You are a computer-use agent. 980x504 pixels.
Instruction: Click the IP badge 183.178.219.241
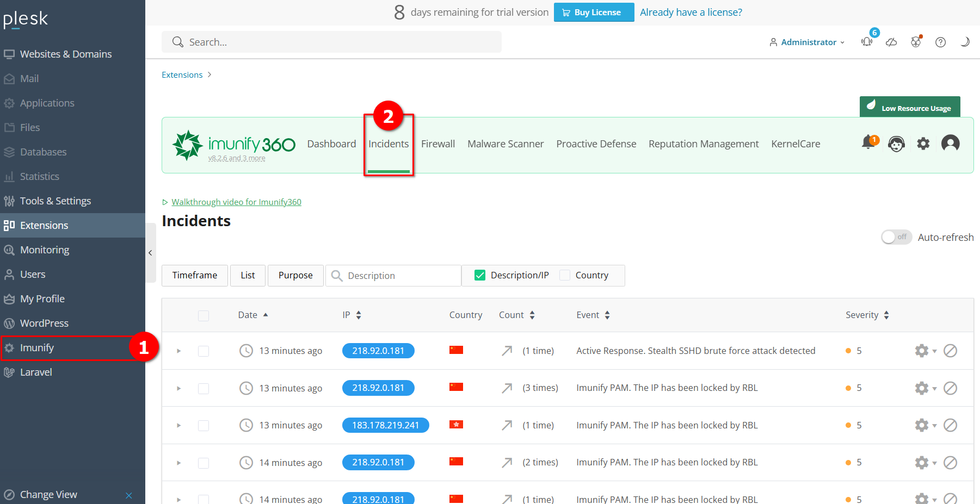click(x=385, y=425)
